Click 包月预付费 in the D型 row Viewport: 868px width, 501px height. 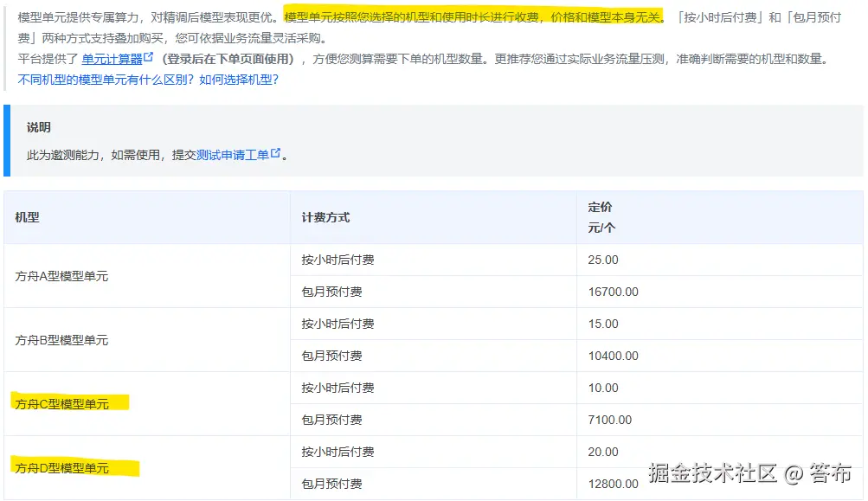coord(331,485)
